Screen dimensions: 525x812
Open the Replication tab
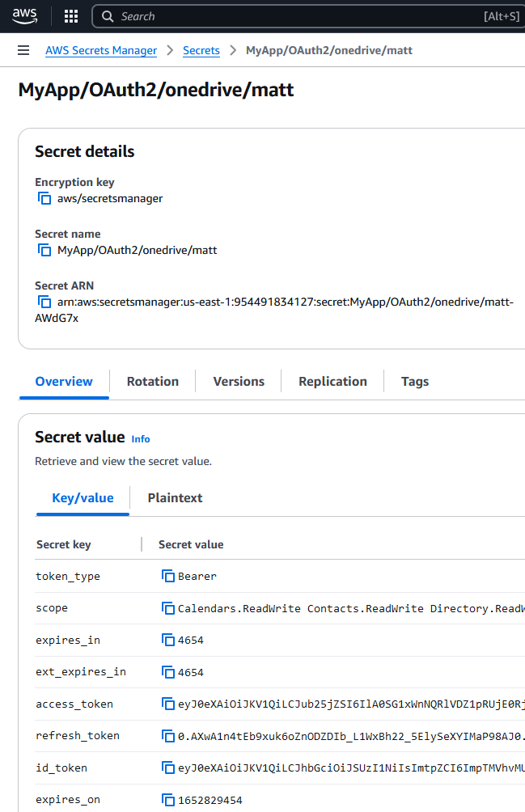tap(333, 382)
